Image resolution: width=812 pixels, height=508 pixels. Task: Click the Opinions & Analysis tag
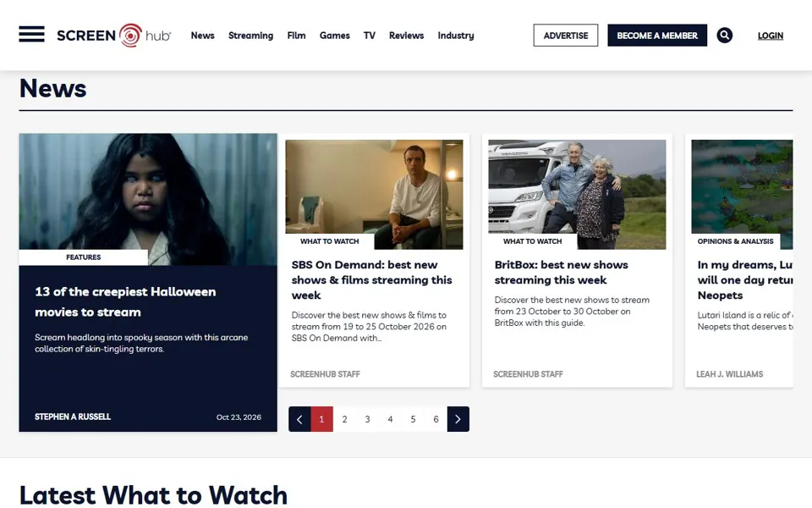click(735, 241)
